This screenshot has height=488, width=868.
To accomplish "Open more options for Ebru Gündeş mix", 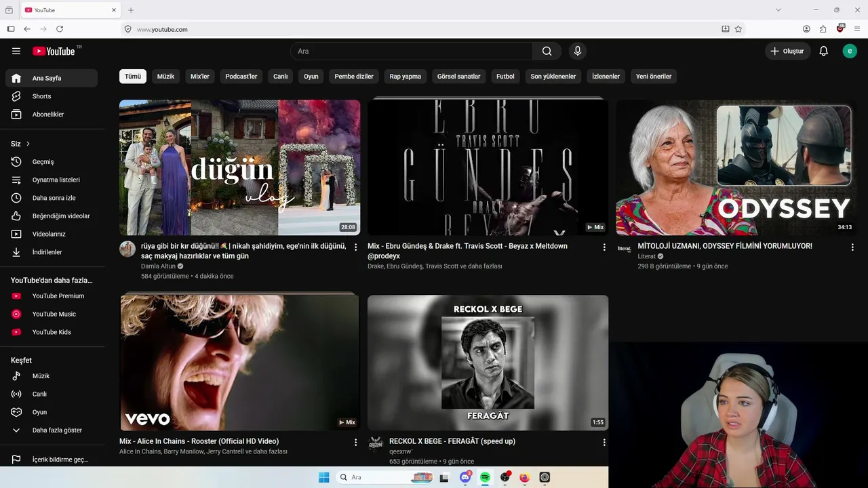I will (x=604, y=247).
